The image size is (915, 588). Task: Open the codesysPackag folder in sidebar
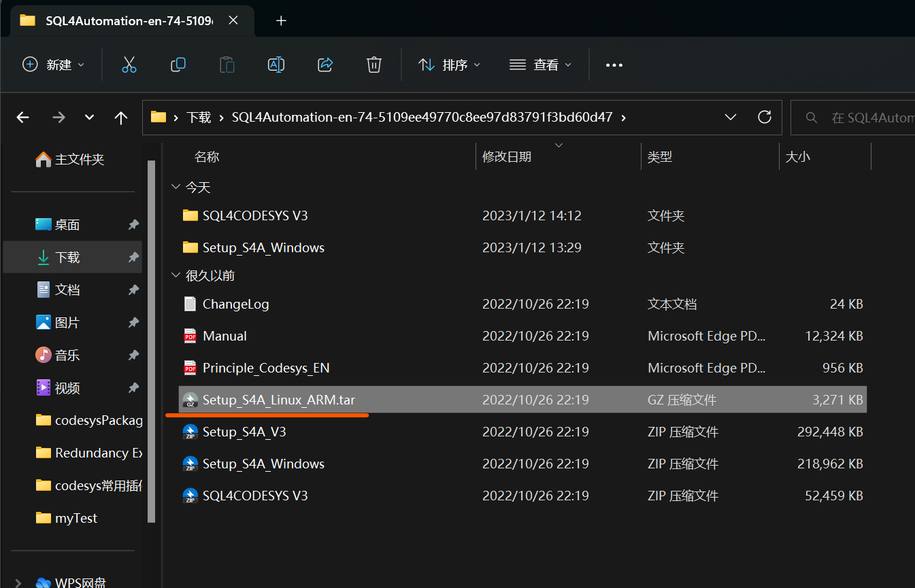(72, 420)
